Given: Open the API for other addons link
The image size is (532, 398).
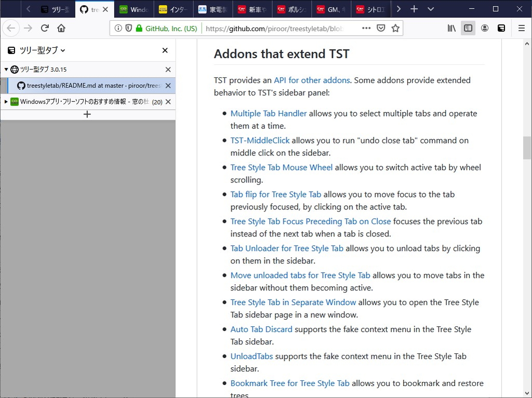Looking at the screenshot, I should click(x=312, y=80).
